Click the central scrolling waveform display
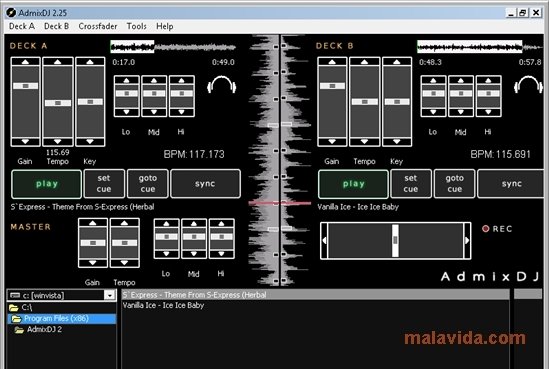The width and height of the screenshot is (549, 369). (280, 160)
